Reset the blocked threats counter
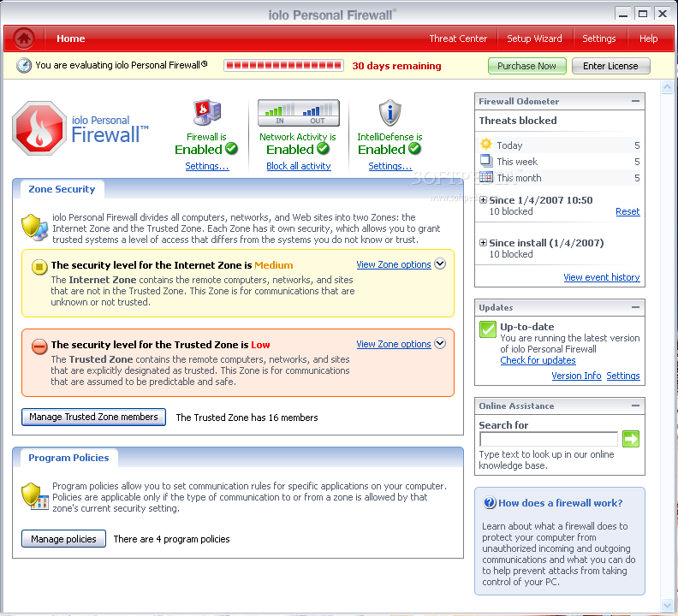678x616 pixels. 627,211
